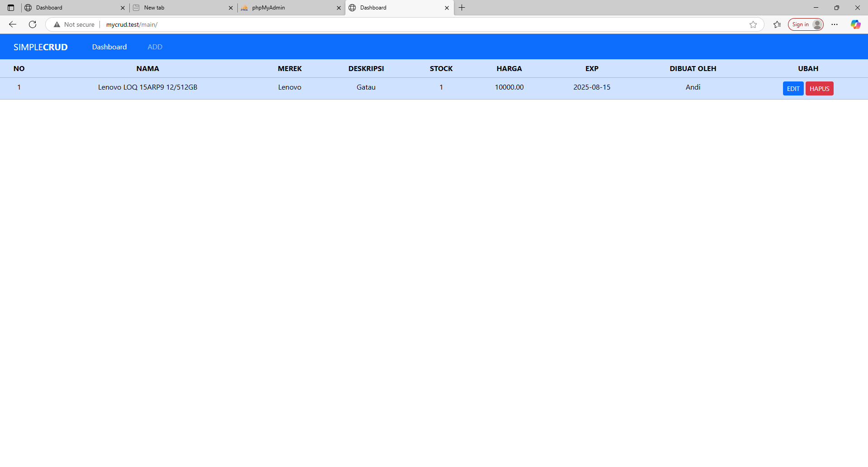Open the ADD navbar link

click(155, 47)
